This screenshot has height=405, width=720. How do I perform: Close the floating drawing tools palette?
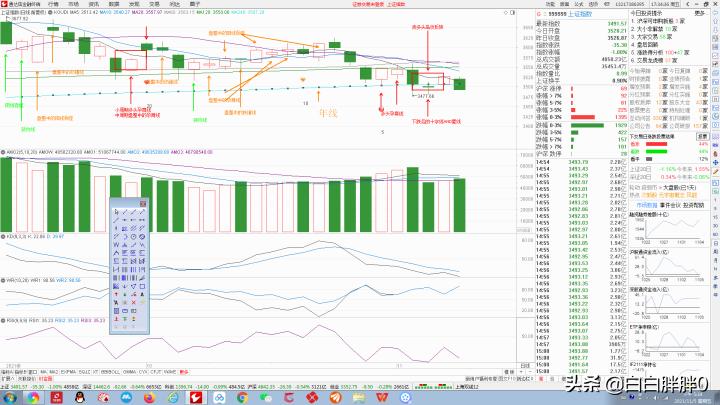tap(143, 204)
